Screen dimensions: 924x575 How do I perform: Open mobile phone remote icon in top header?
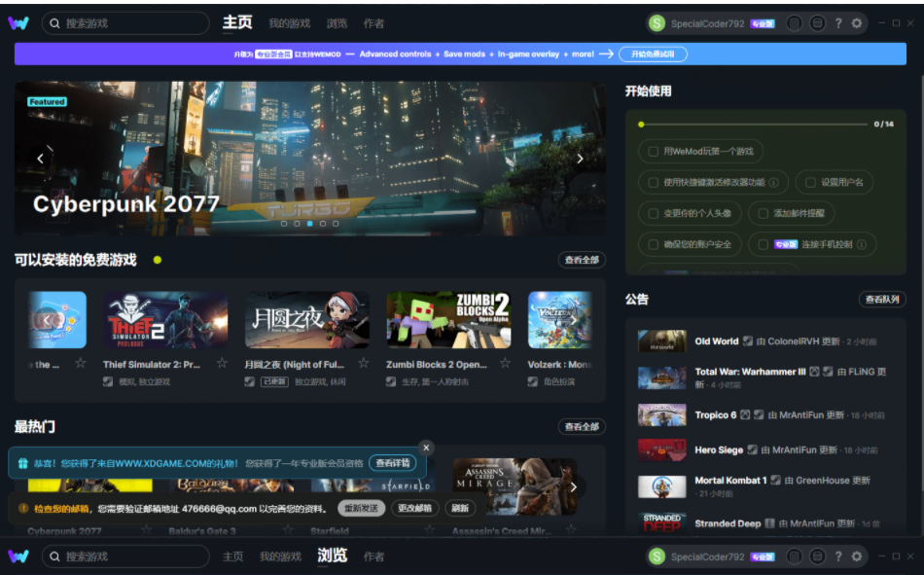[795, 23]
